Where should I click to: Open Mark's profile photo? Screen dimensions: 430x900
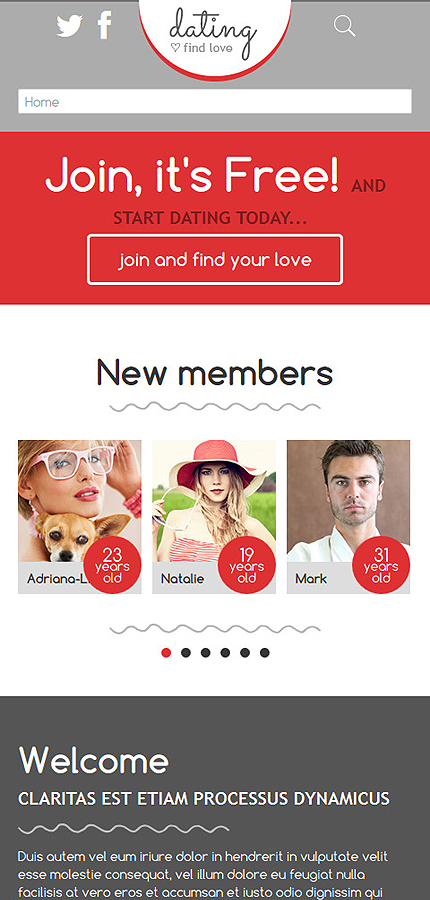pyautogui.click(x=348, y=501)
